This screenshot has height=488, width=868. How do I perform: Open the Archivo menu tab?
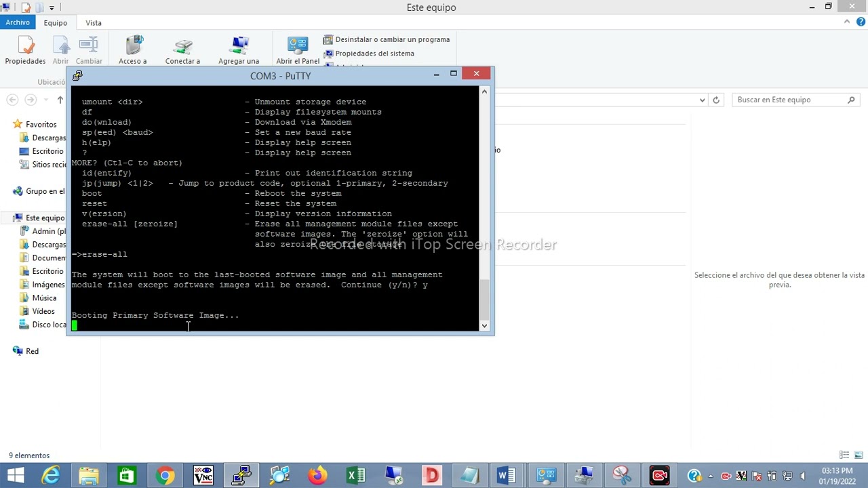[18, 22]
